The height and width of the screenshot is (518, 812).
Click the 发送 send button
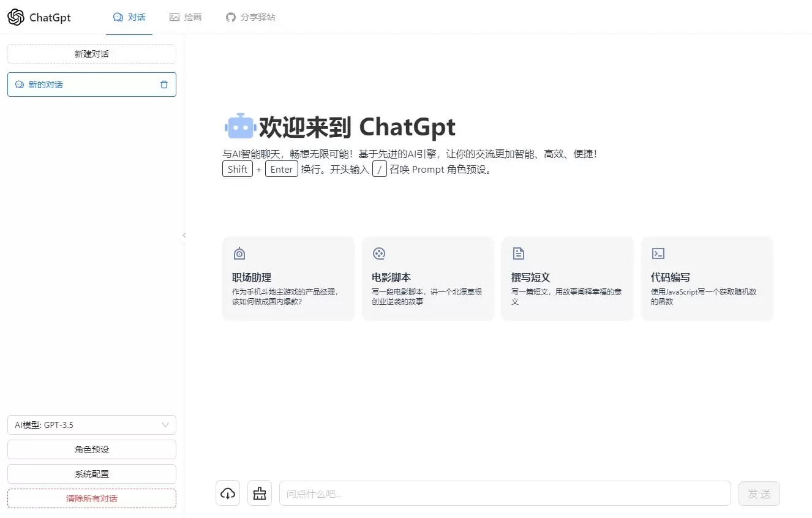[x=759, y=494]
